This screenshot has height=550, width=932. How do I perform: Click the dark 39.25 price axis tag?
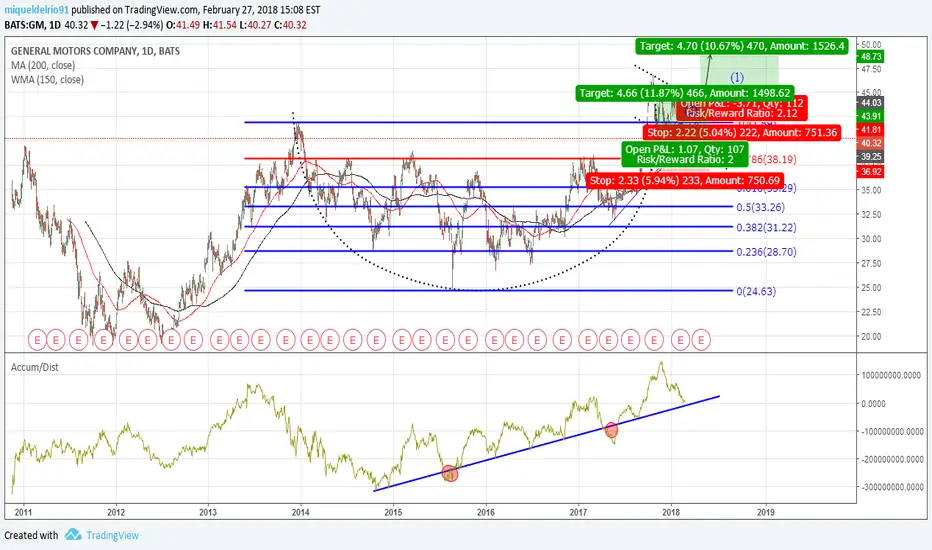[871, 157]
